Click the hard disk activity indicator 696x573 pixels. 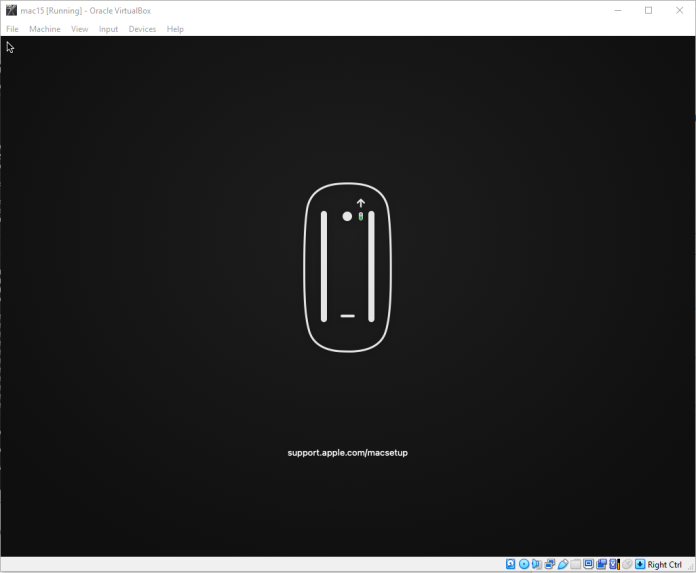click(x=510, y=565)
